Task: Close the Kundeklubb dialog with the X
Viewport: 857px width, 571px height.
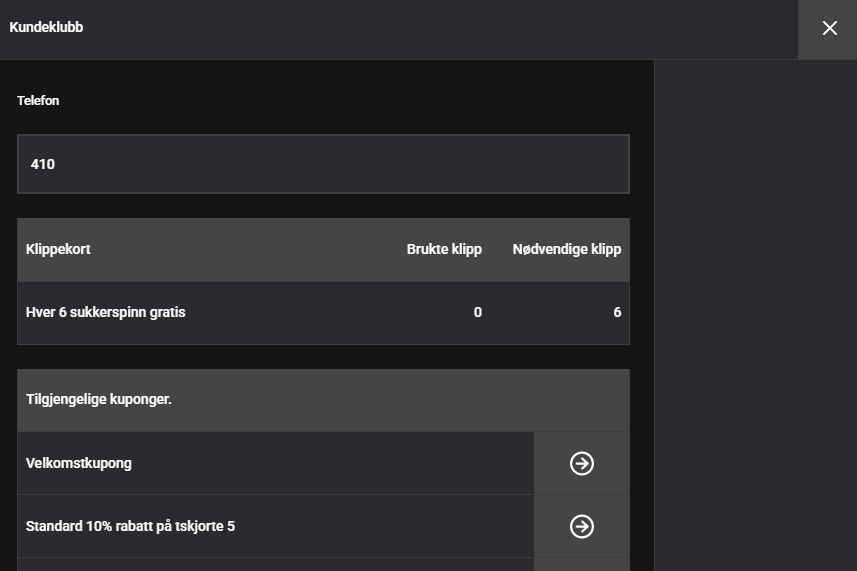Action: (829, 28)
